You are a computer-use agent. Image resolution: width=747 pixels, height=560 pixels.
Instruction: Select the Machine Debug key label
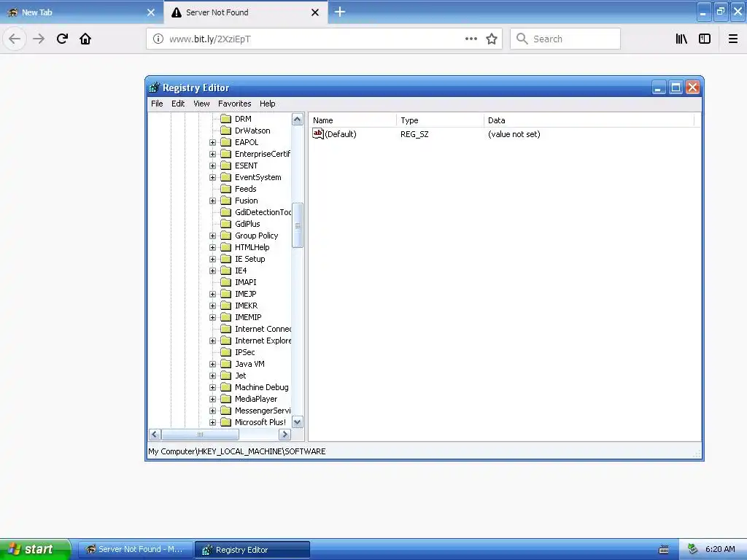point(262,388)
